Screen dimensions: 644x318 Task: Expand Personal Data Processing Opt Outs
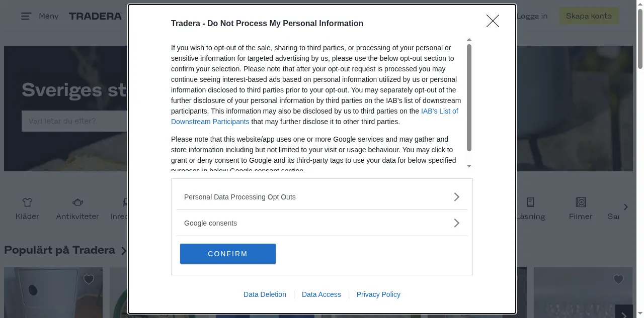322,197
